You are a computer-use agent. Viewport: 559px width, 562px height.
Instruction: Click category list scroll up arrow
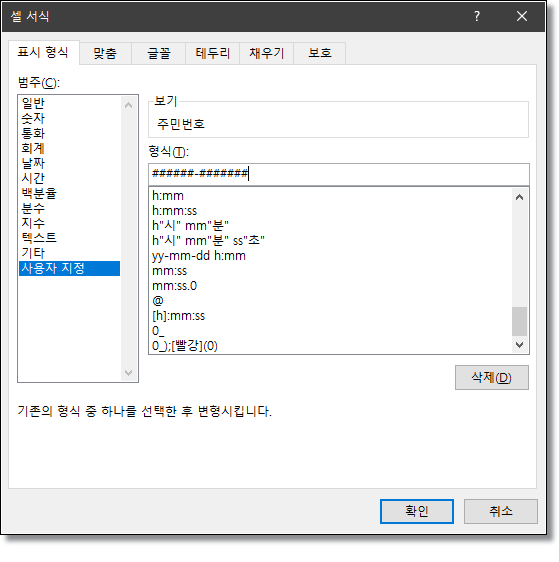pos(129,105)
